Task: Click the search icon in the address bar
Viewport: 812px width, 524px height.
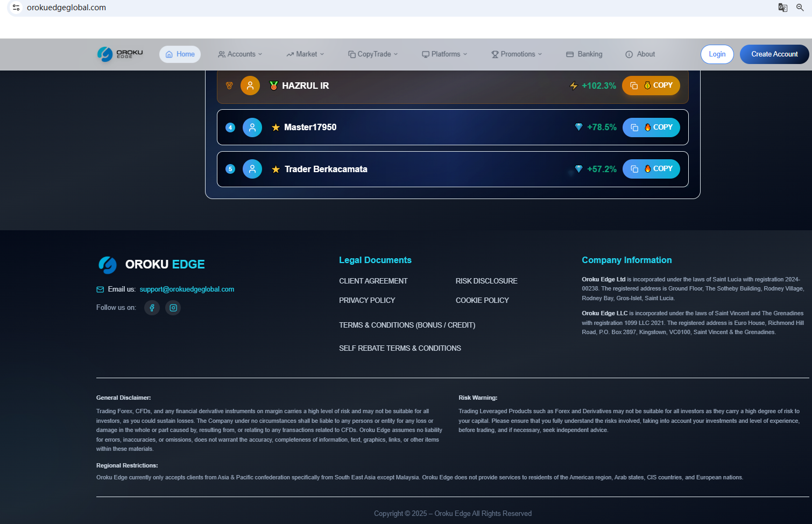Action: 800,8
